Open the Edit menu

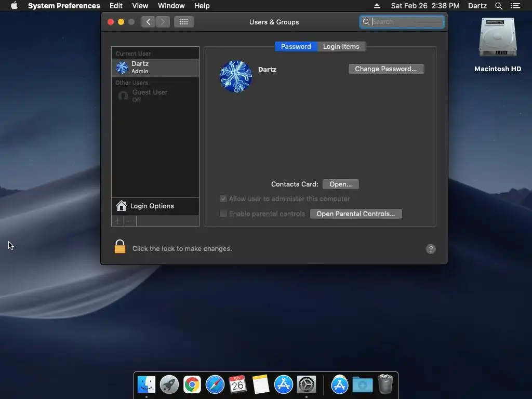[116, 6]
